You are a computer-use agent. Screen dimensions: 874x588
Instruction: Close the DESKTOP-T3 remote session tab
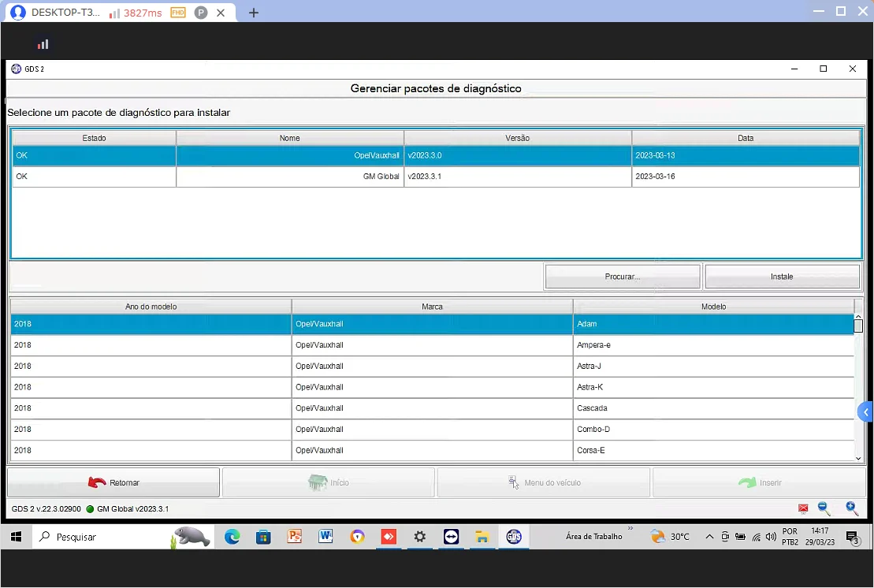point(221,13)
